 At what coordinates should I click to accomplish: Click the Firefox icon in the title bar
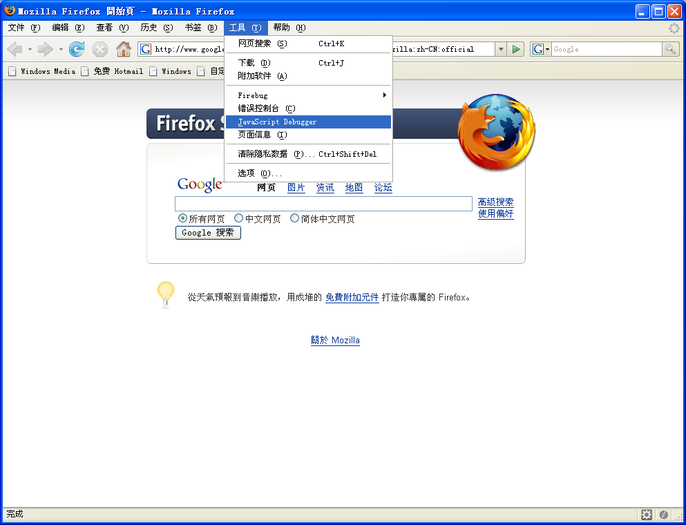click(9, 10)
